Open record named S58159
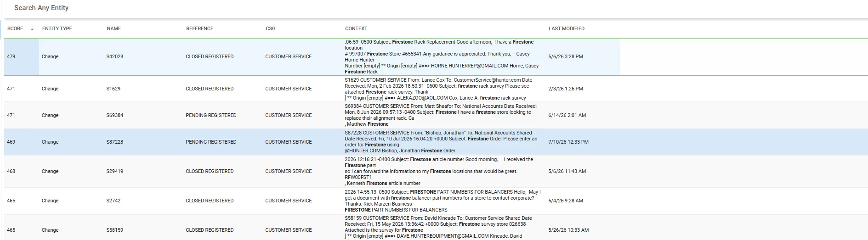 click(x=115, y=230)
